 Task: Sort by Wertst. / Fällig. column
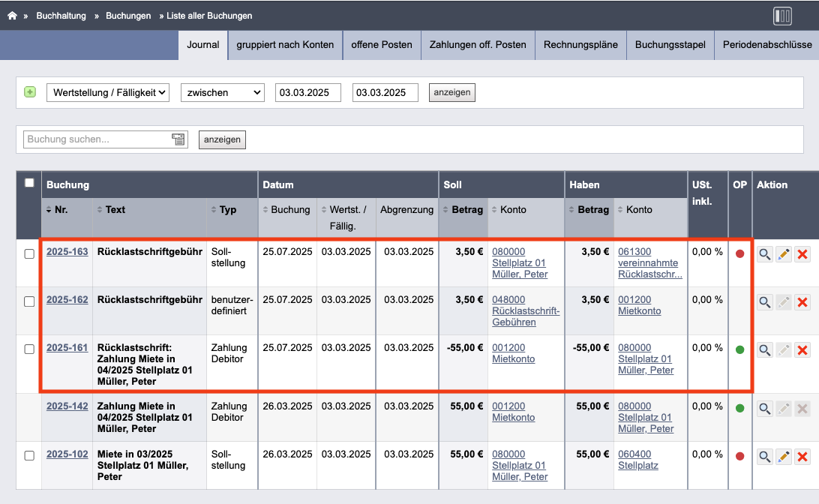click(343, 217)
